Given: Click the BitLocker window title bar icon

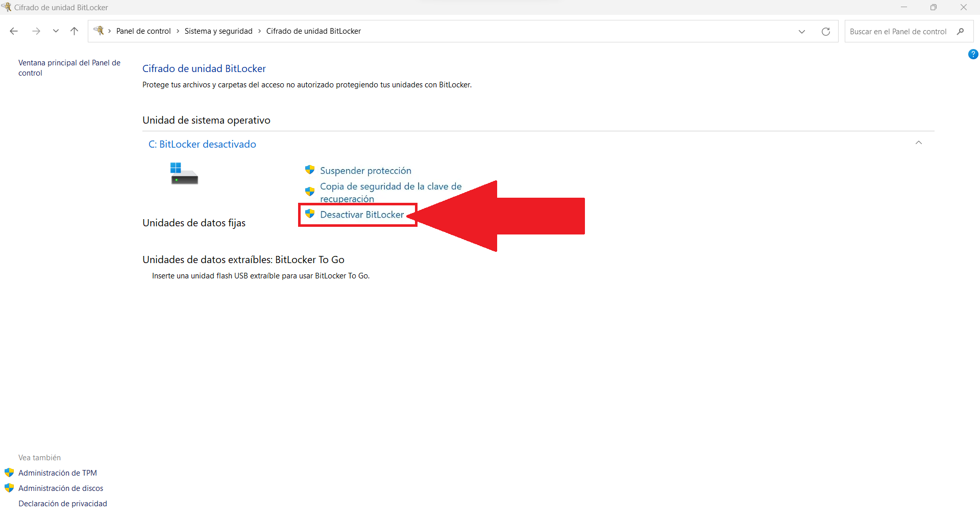Looking at the screenshot, I should 6,7.
